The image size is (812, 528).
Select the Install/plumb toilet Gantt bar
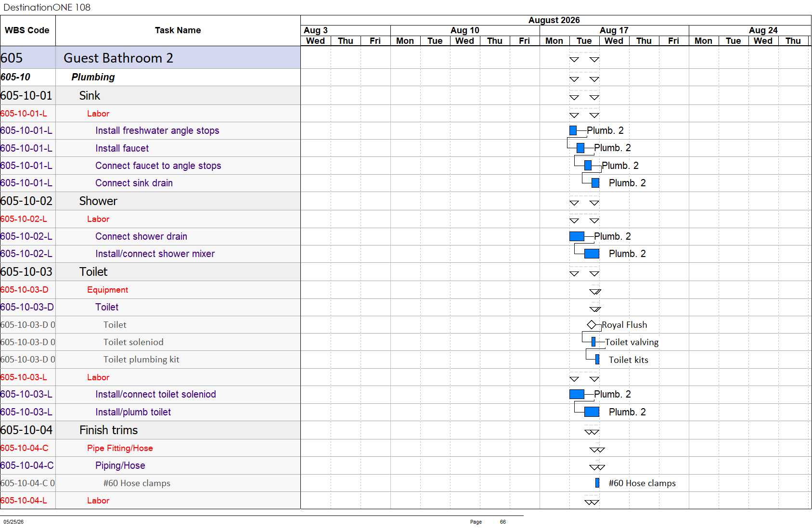592,412
